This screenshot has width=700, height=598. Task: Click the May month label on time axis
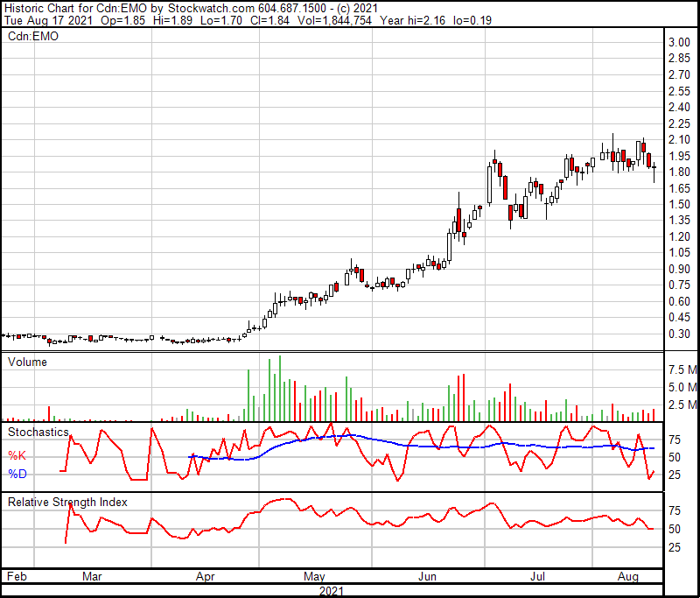(315, 577)
